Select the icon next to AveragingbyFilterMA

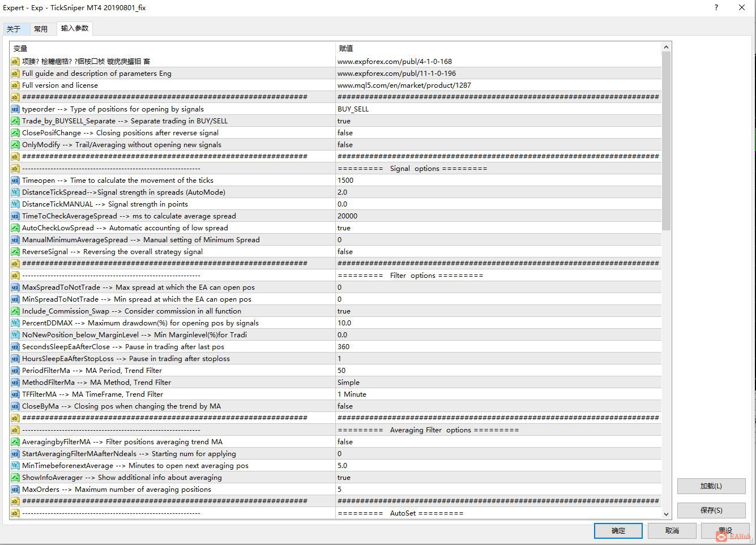[x=15, y=442]
